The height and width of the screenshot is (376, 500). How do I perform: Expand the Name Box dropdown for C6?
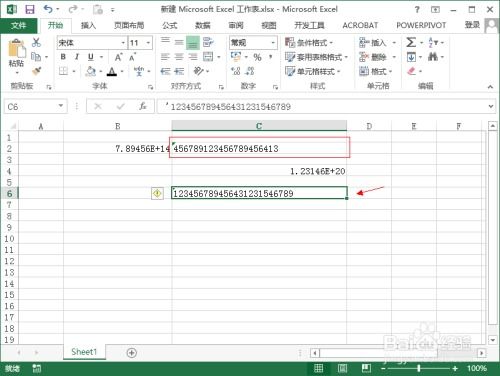(x=61, y=106)
